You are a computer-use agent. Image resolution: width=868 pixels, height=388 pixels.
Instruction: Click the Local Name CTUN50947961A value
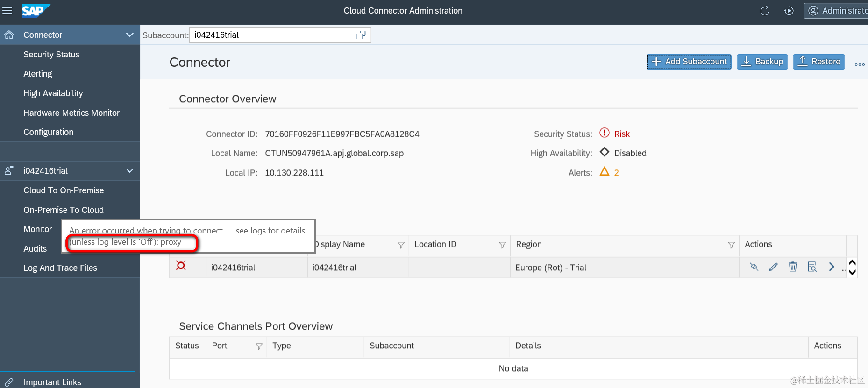click(334, 153)
